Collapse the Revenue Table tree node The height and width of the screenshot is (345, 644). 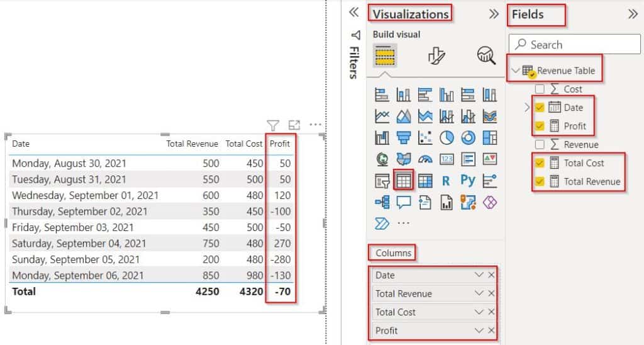(x=516, y=71)
